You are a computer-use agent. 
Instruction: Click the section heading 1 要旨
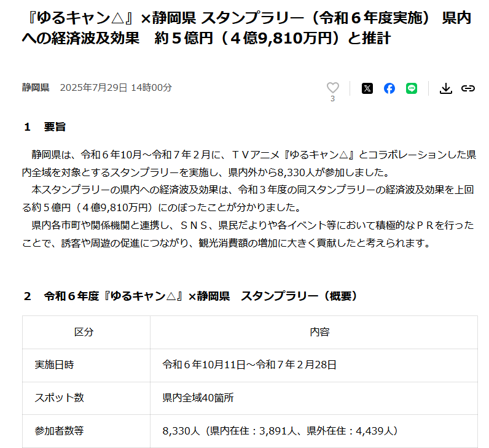45,127
